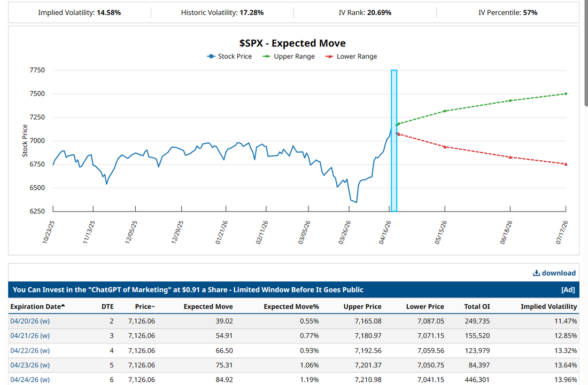Open the 04/21/26 (w) expiration link

pos(30,335)
